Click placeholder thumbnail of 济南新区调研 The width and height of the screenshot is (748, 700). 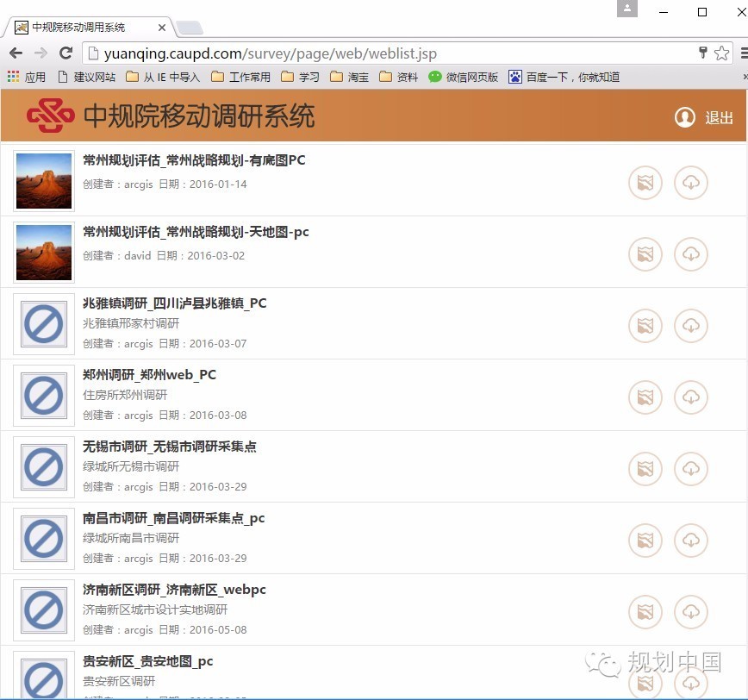coord(44,610)
